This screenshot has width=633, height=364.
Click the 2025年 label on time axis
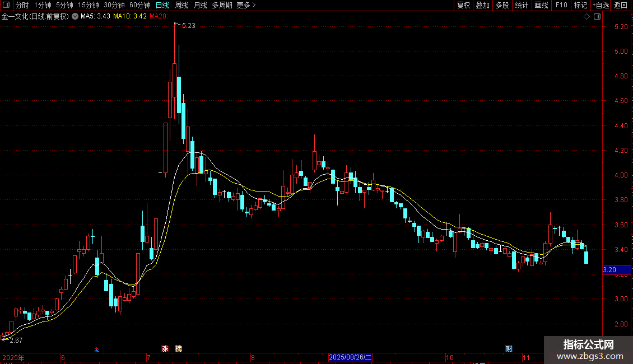click(x=13, y=357)
